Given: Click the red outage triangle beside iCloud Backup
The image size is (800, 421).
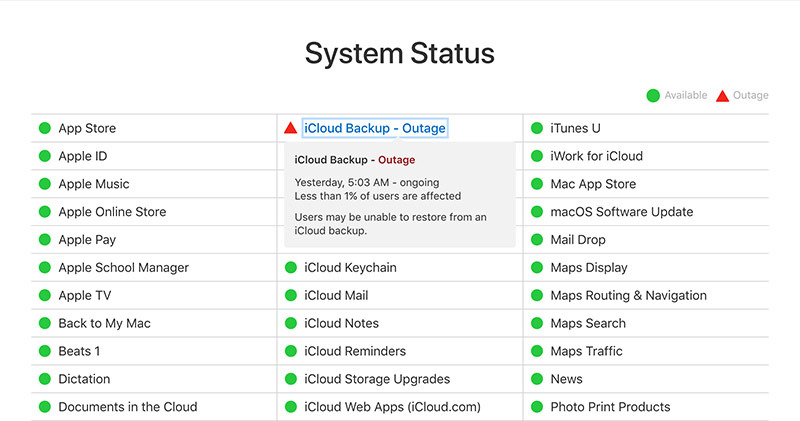Looking at the screenshot, I should [290, 128].
